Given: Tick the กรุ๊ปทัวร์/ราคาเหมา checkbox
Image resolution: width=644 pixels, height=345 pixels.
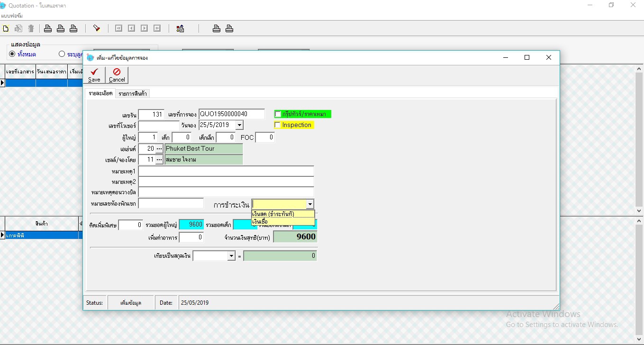Looking at the screenshot, I should coord(278,114).
